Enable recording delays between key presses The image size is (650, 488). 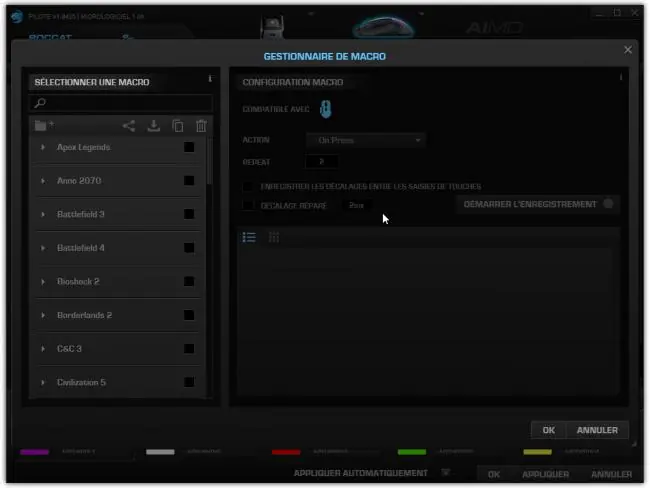pyautogui.click(x=248, y=187)
